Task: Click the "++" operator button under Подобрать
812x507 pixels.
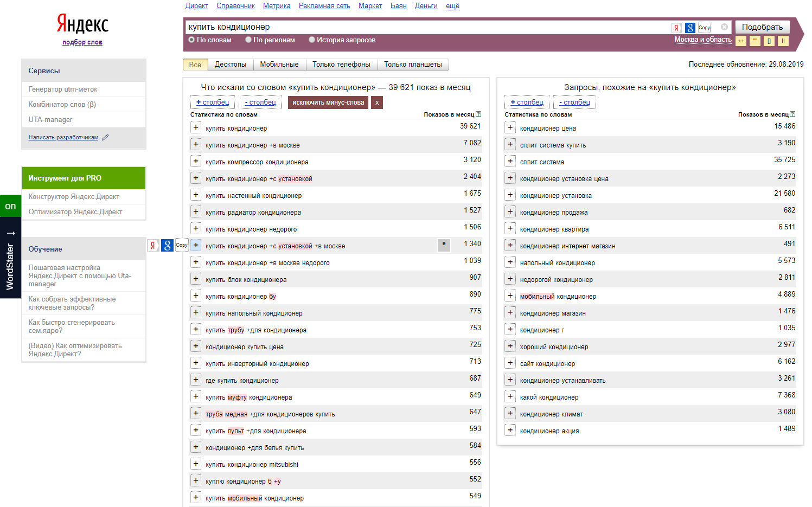Action: click(x=741, y=41)
